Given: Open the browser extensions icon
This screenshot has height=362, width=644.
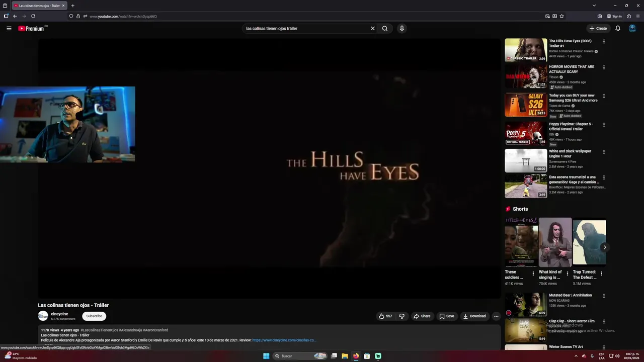Looking at the screenshot, I should (x=629, y=16).
